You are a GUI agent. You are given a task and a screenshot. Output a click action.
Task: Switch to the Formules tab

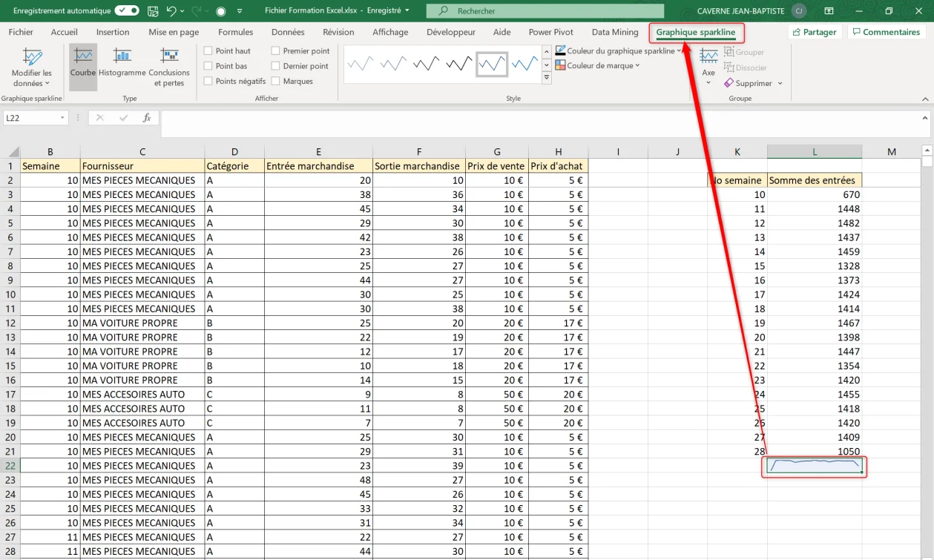pyautogui.click(x=236, y=32)
